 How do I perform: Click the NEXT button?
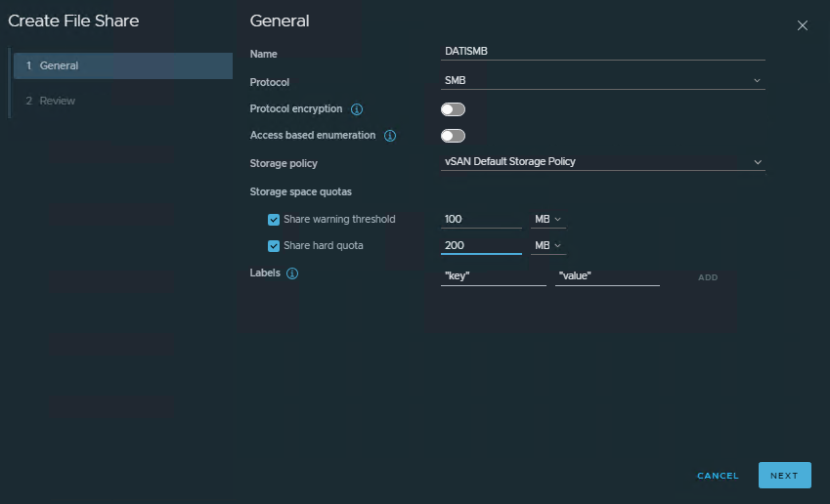[784, 475]
